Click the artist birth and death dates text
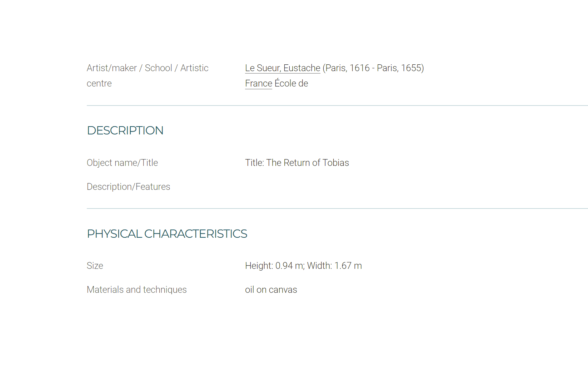 pos(373,68)
